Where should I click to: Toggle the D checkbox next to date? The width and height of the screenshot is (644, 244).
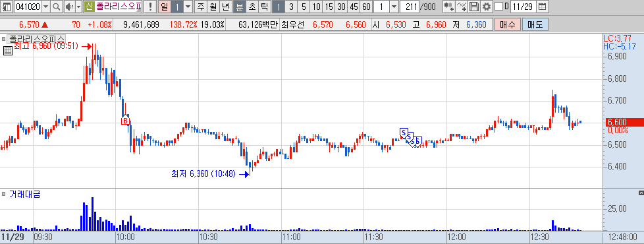click(x=498, y=7)
